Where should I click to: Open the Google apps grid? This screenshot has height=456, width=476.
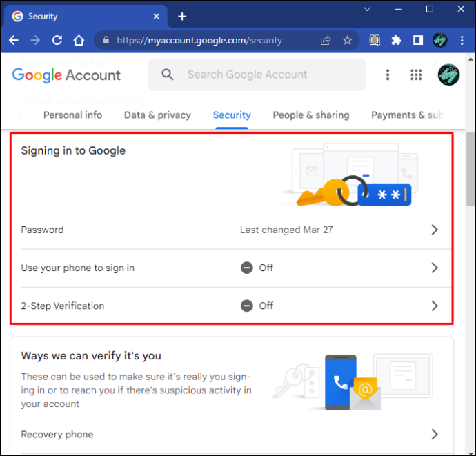(416, 75)
